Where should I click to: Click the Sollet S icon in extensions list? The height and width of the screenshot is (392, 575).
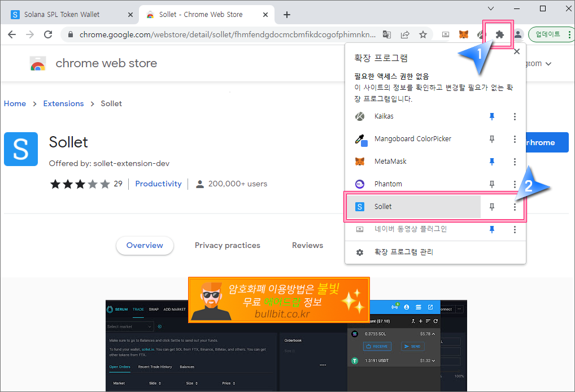point(360,207)
